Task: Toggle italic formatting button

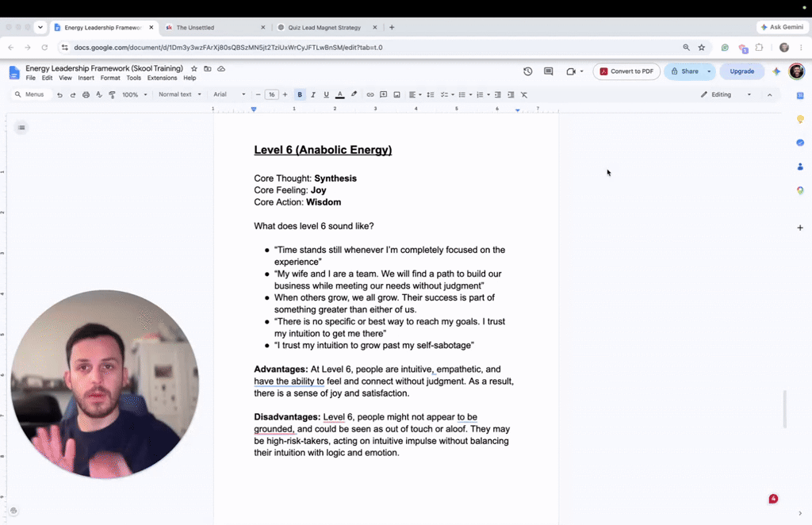Action: pyautogui.click(x=312, y=94)
